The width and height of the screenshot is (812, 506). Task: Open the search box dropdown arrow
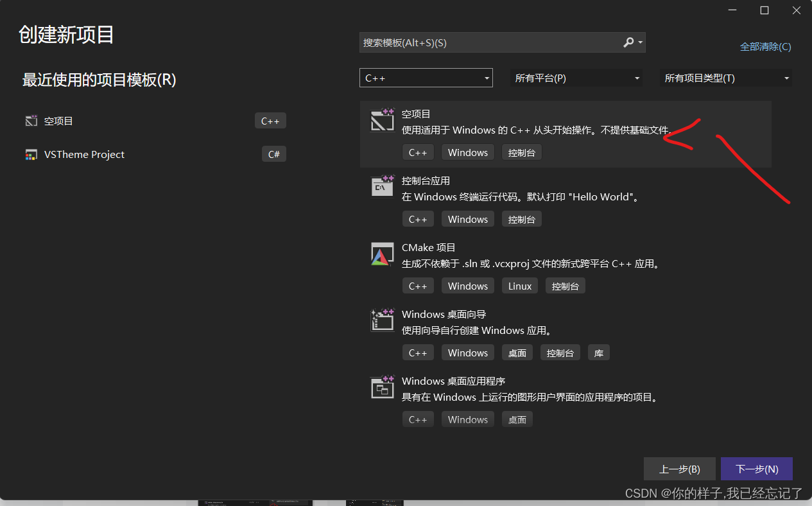[x=640, y=42]
